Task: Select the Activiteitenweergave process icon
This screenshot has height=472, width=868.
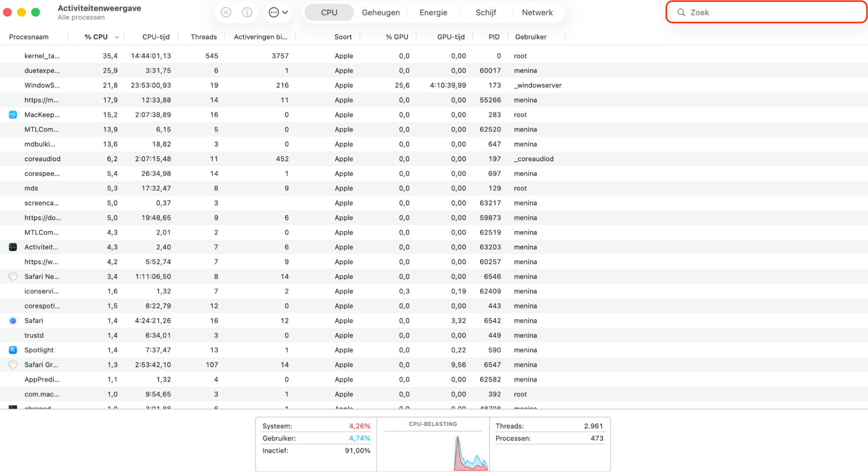Action: click(13, 247)
